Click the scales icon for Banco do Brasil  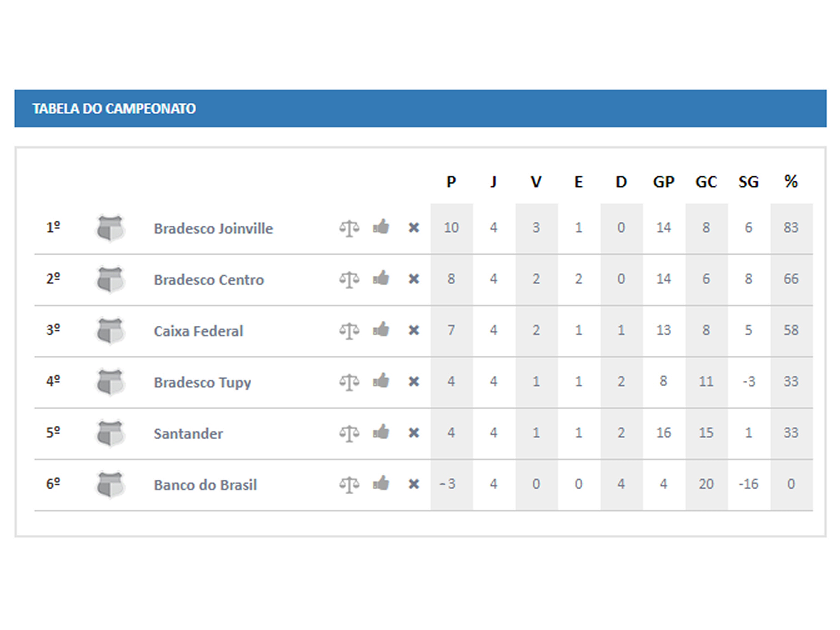click(x=349, y=485)
